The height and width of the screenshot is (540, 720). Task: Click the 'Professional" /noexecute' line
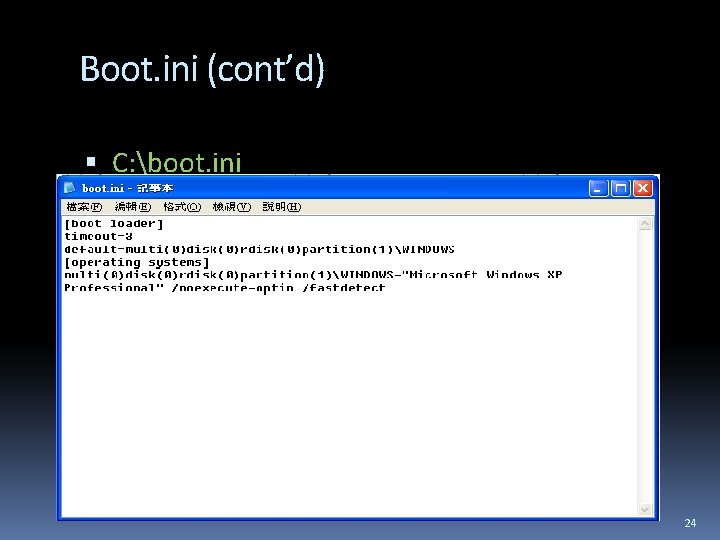pyautogui.click(x=225, y=287)
